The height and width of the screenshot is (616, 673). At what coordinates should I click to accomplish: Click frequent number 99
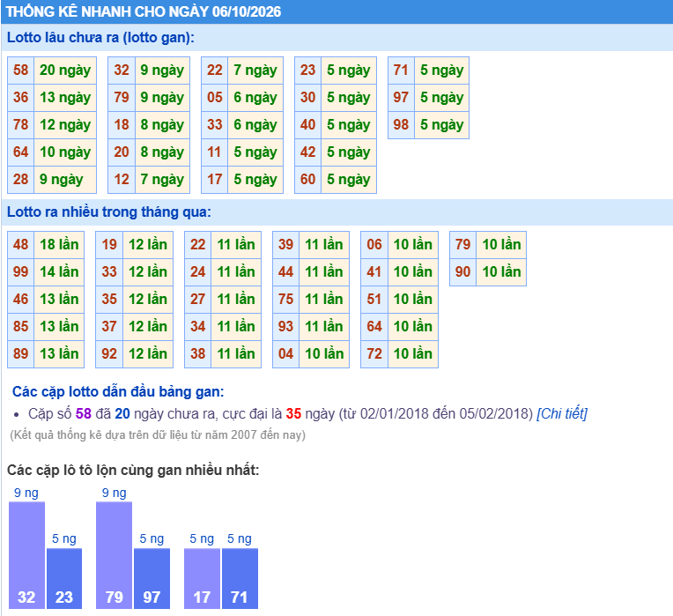click(20, 271)
